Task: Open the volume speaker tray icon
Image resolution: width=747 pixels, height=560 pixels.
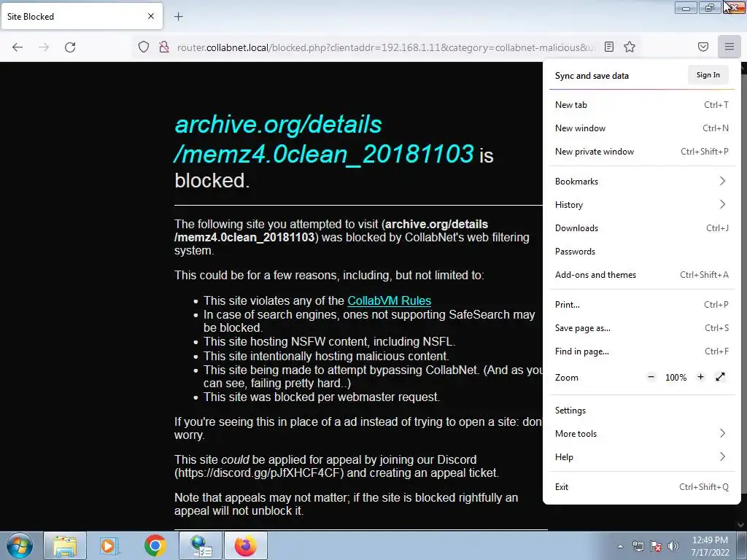Action: [x=673, y=547]
